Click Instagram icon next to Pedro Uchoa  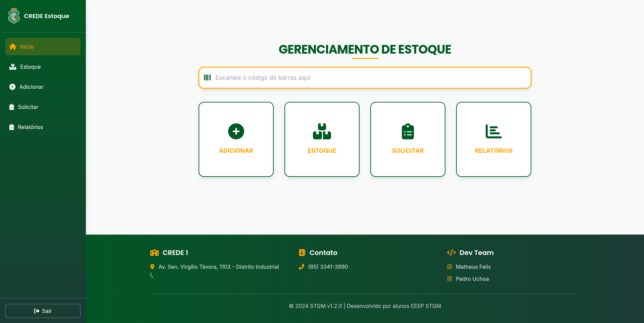449,279
